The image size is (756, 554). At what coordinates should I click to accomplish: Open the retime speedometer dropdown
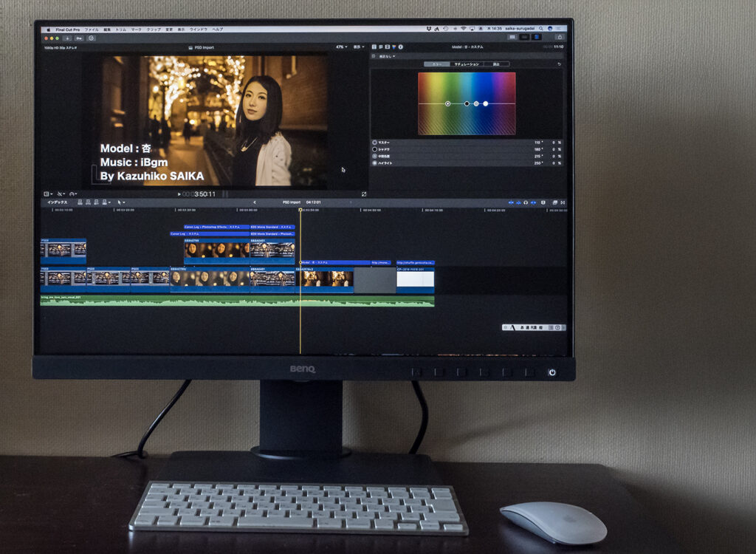[x=73, y=194]
